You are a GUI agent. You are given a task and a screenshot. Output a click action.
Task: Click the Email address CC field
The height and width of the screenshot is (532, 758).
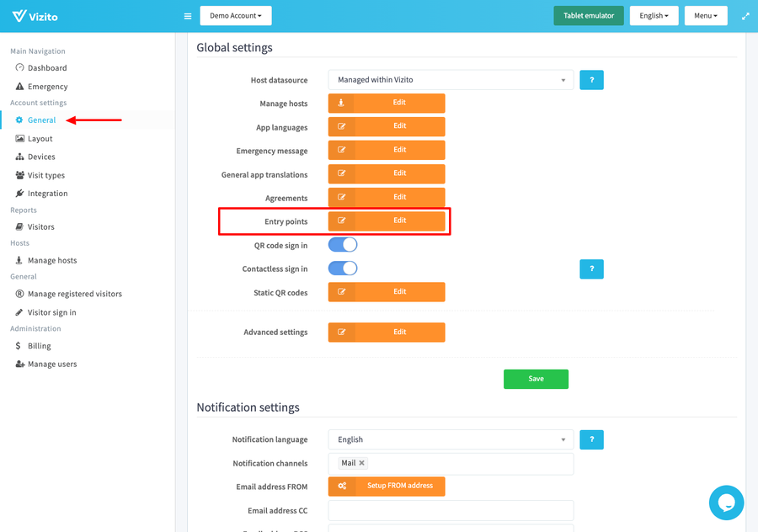451,510
